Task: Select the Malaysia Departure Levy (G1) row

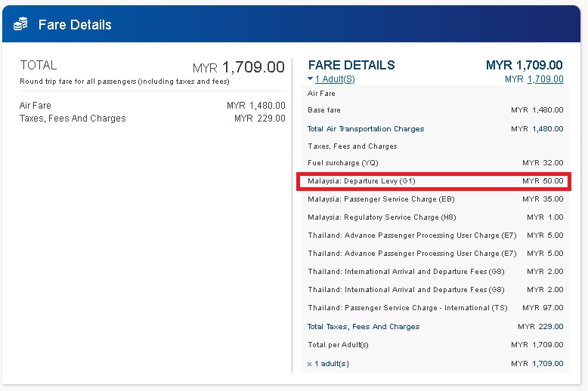Action: click(x=435, y=181)
